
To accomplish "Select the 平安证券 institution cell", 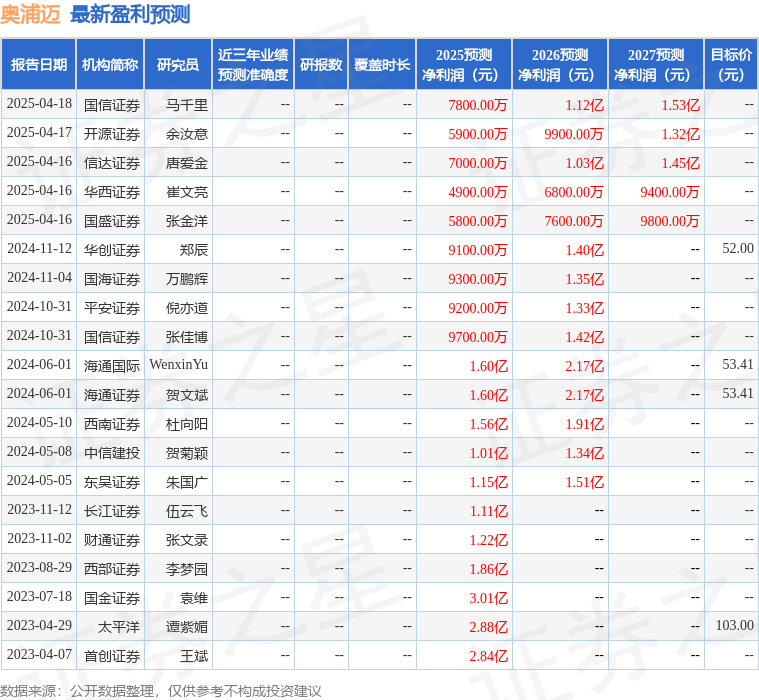I will [x=112, y=308].
